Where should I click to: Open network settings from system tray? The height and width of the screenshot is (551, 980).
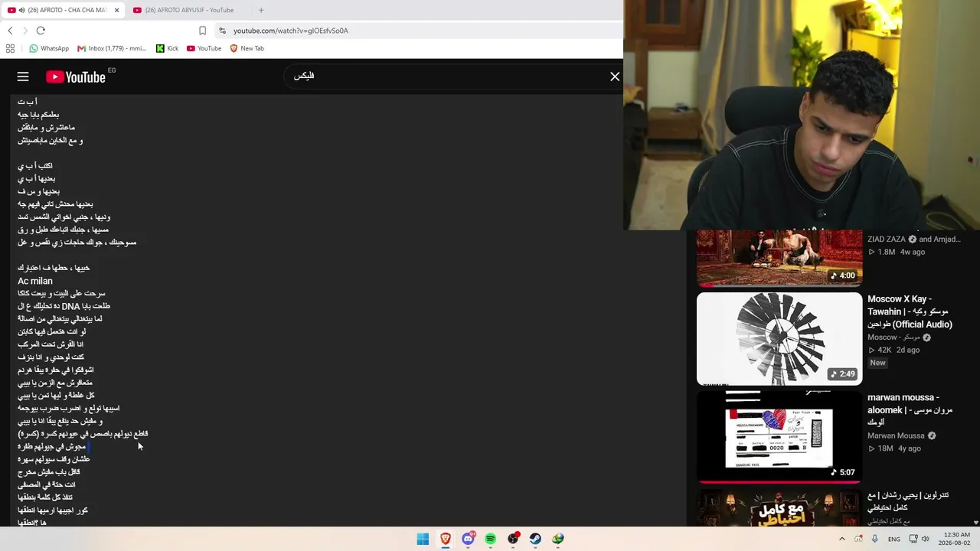pyautogui.click(x=913, y=539)
